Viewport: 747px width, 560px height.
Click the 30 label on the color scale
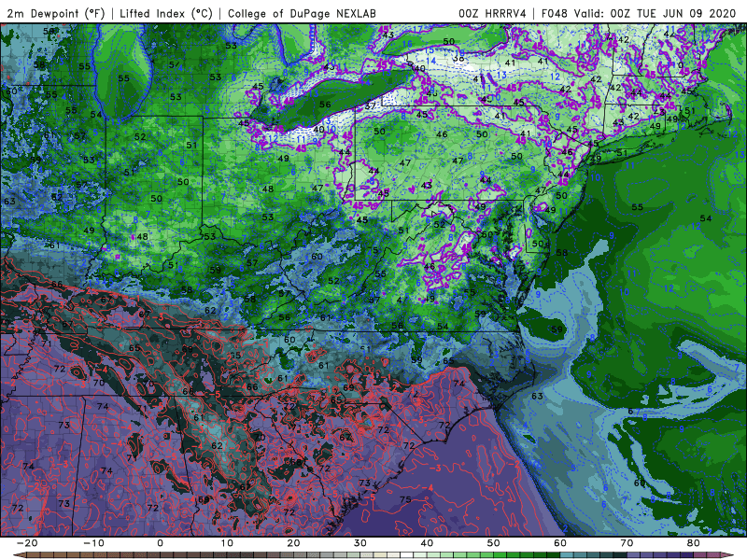(360, 543)
